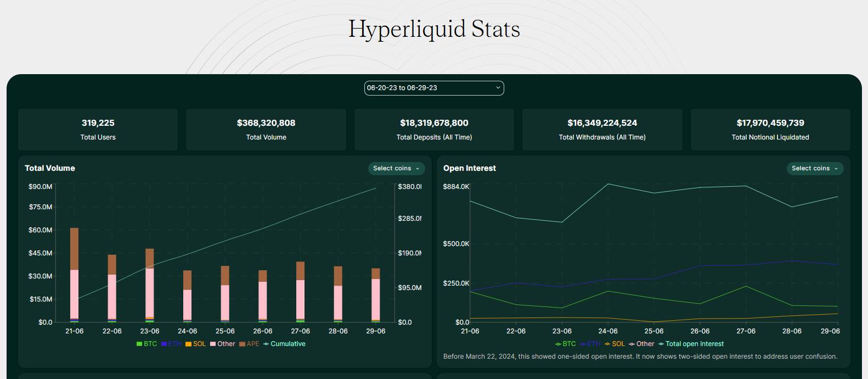Viewport: 868px width, 379px height.
Task: Click the $17,970,459,739 Total Notional Liquidated card
Action: click(x=770, y=130)
